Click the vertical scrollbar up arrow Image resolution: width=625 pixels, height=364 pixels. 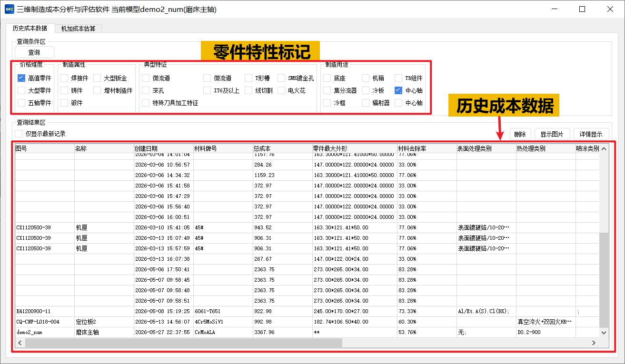[x=604, y=149]
